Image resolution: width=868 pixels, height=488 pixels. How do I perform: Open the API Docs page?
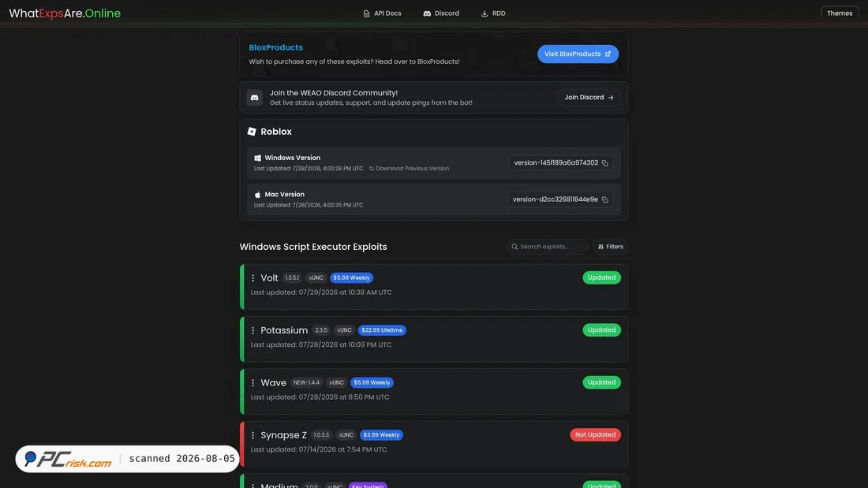point(382,13)
